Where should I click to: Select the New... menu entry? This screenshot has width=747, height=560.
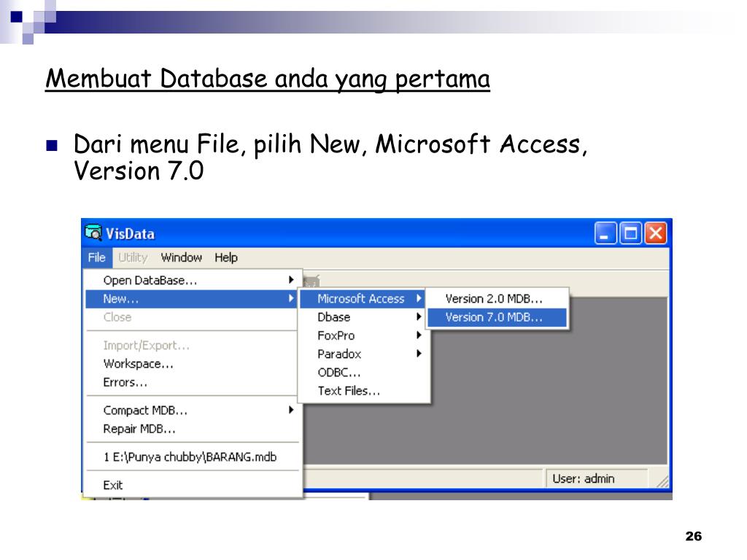pyautogui.click(x=192, y=299)
